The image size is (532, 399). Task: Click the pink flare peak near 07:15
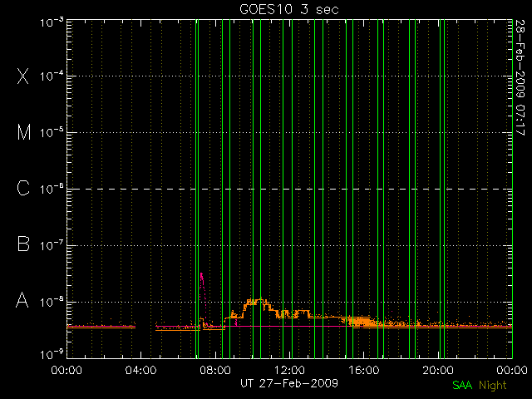[x=201, y=273]
